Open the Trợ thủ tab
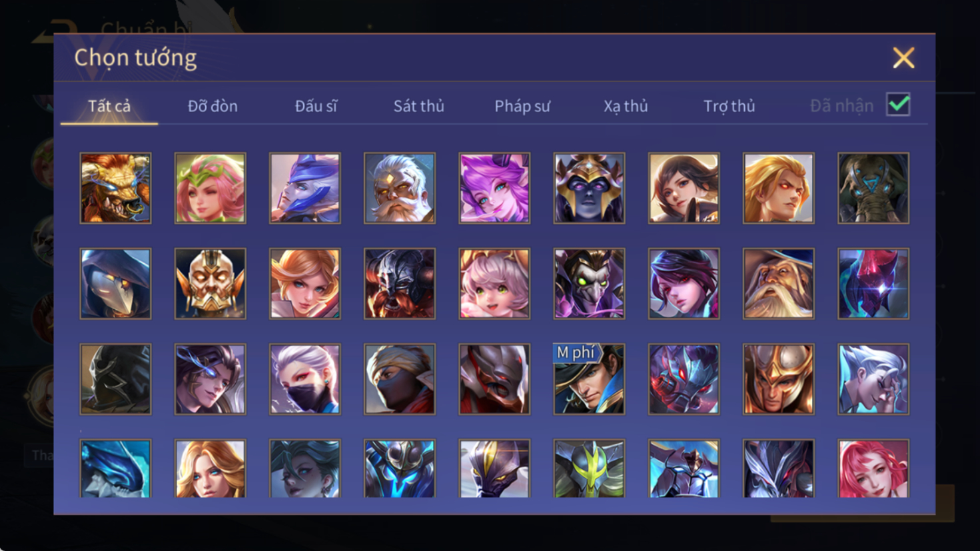This screenshot has height=551, width=980. [730, 106]
